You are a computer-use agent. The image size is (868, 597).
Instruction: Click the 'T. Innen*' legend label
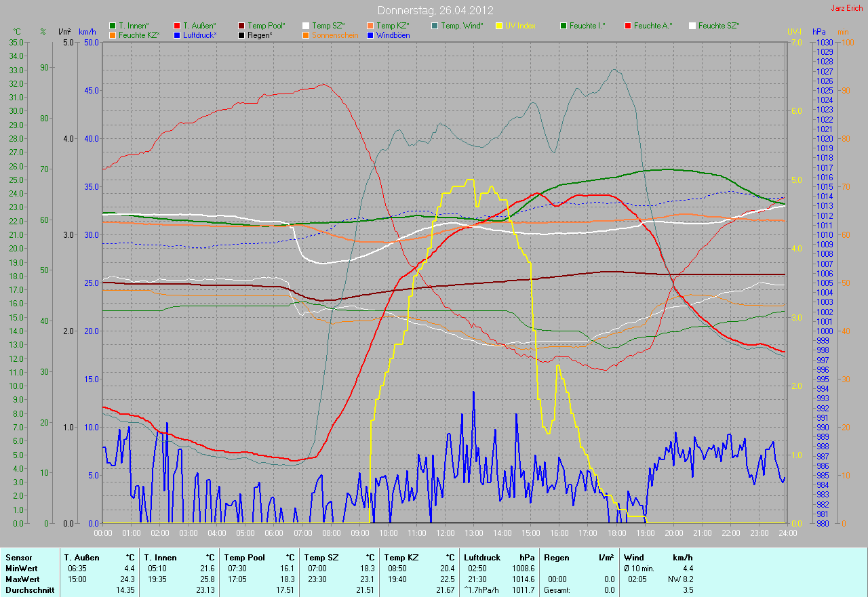click(134, 26)
